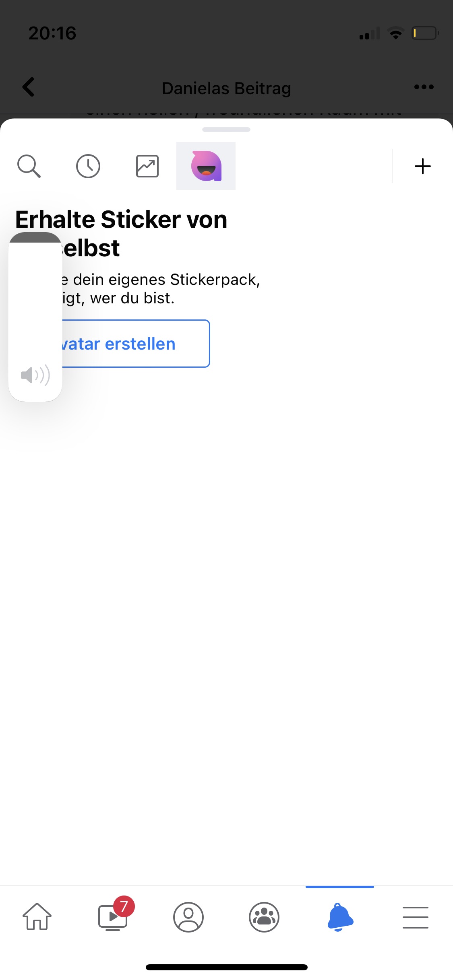Collapse sheet using the drag handle
The width and height of the screenshot is (453, 980).
click(x=226, y=130)
